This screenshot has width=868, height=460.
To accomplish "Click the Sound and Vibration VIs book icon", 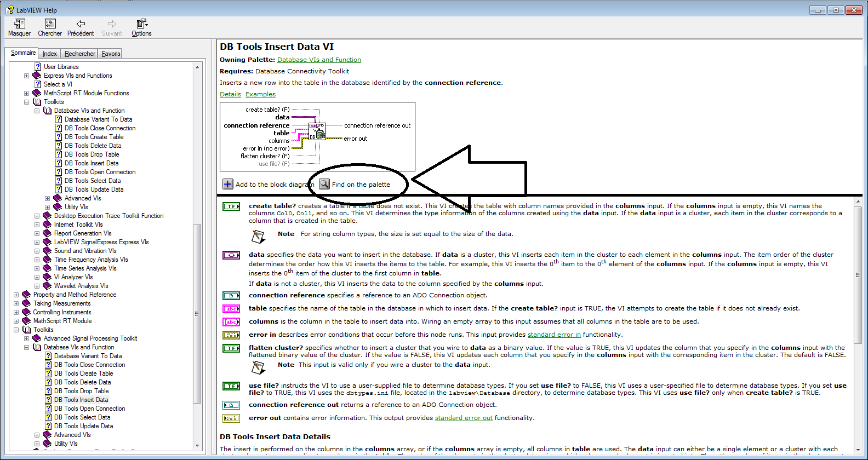I will 47,251.
